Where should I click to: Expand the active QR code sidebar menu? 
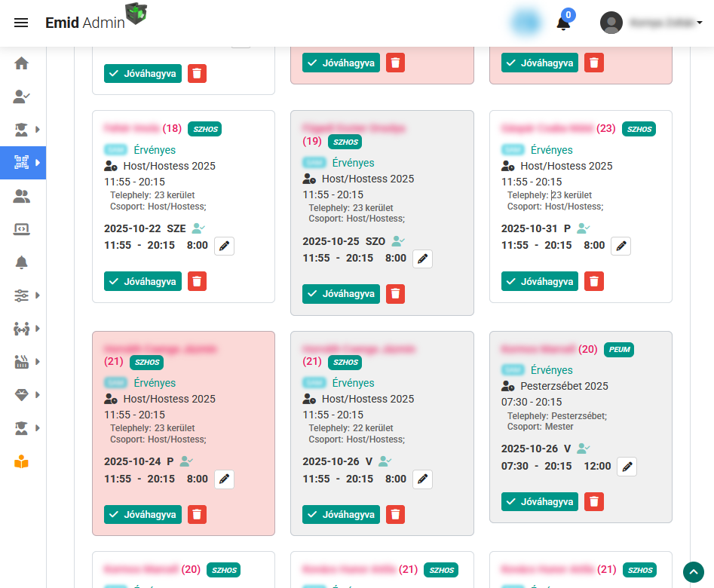click(x=23, y=163)
